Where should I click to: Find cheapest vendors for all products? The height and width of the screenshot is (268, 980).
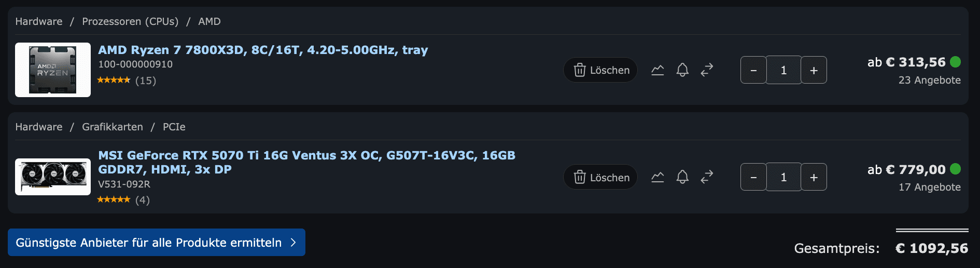[156, 243]
